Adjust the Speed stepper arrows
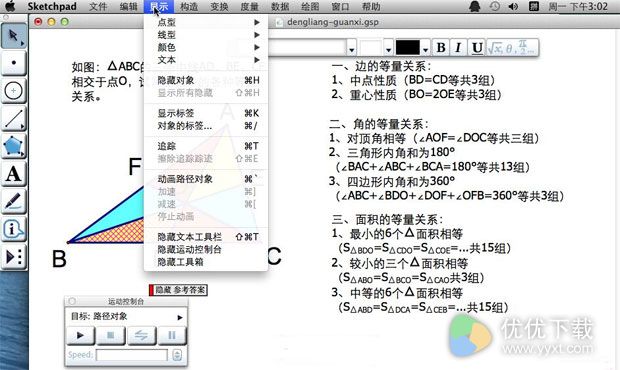The image size is (620, 370). coord(177,355)
